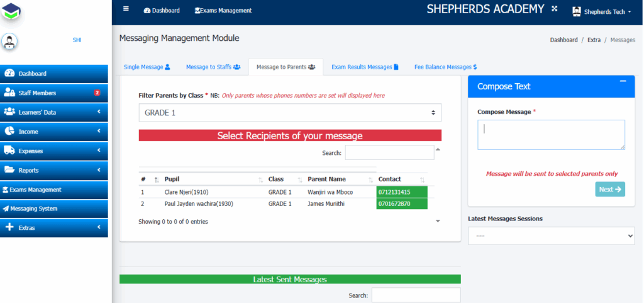Click the Dashboard gauge icon in the sidebar
644x303 pixels.
9,73
